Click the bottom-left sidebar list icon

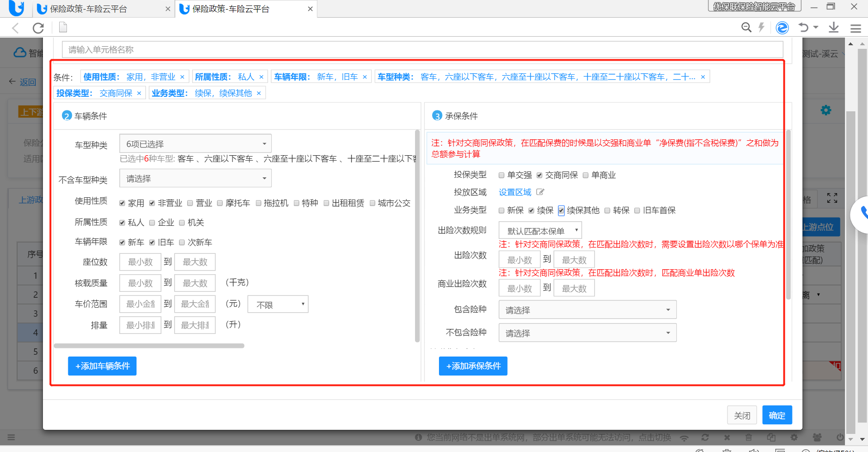click(11, 438)
